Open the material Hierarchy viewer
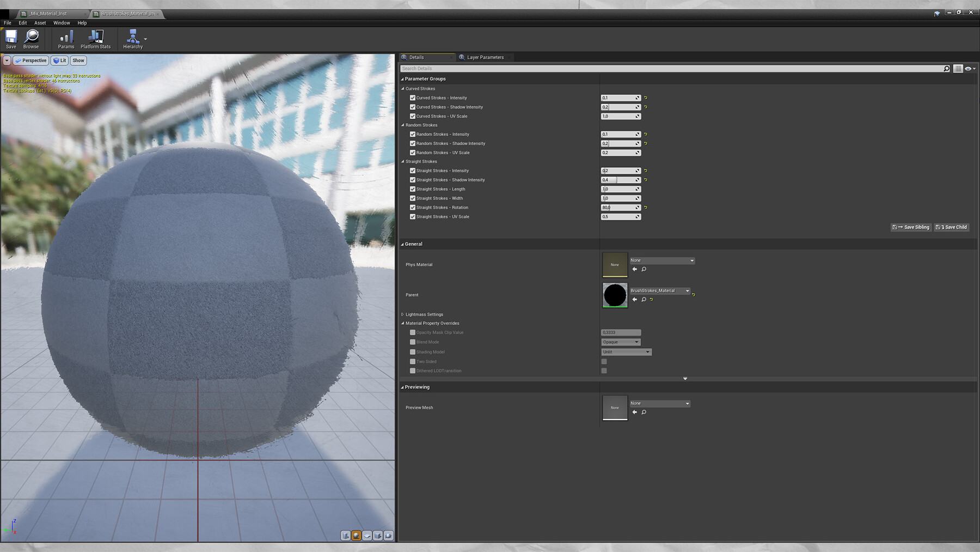This screenshot has width=980, height=552. pyautogui.click(x=132, y=38)
